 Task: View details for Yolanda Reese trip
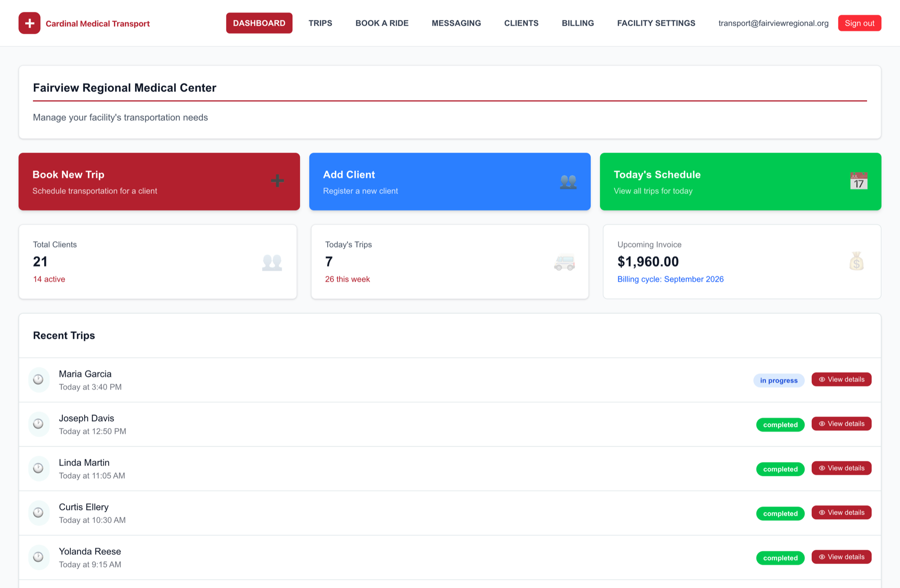coord(841,557)
